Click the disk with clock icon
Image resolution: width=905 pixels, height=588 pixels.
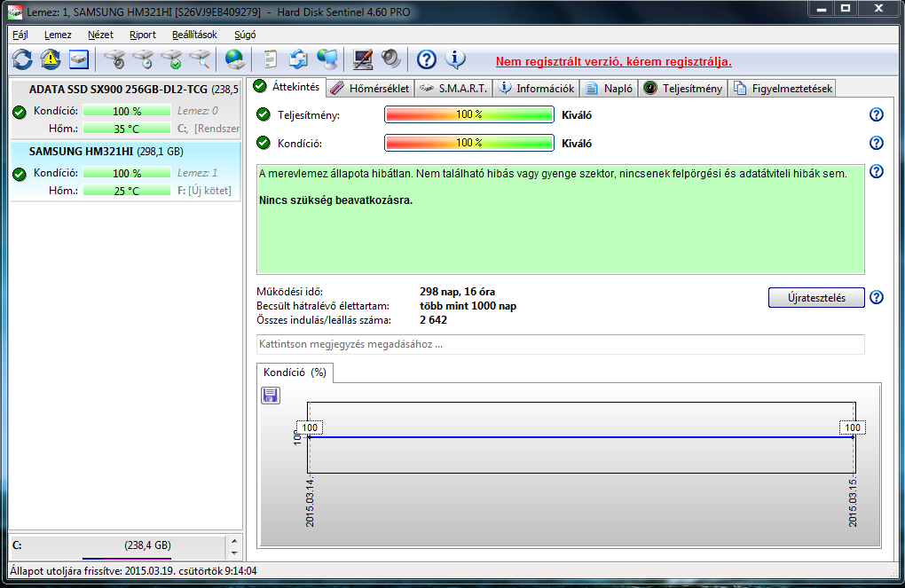coord(143,59)
